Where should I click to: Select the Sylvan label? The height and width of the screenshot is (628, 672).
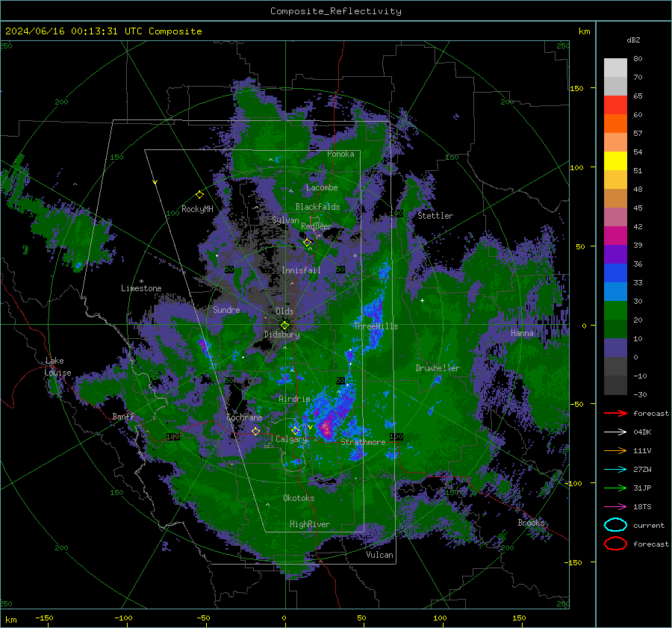tap(285, 220)
